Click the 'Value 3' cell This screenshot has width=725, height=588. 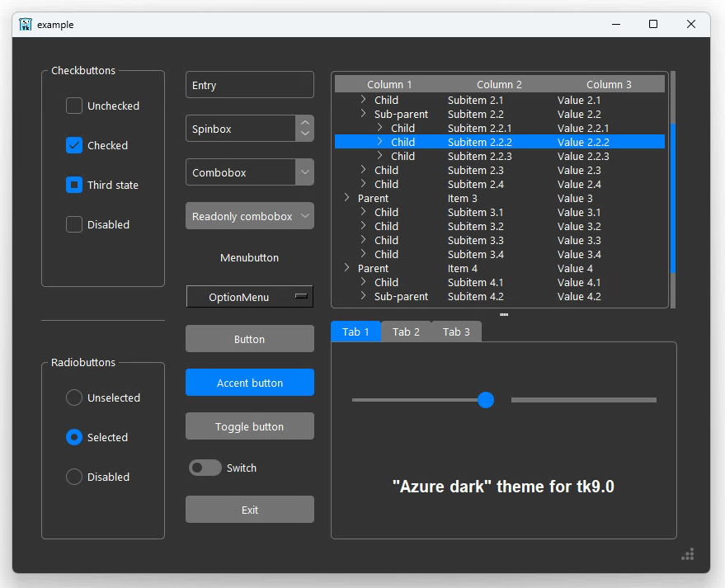point(575,198)
